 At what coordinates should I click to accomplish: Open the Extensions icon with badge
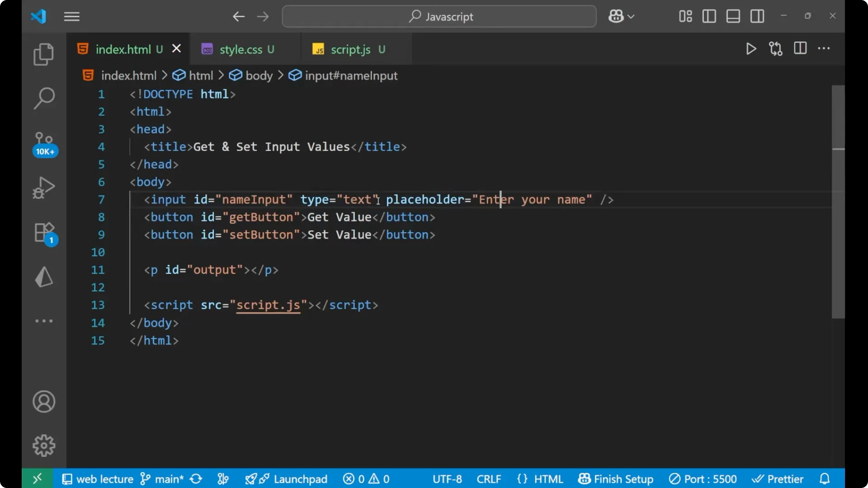[43, 232]
